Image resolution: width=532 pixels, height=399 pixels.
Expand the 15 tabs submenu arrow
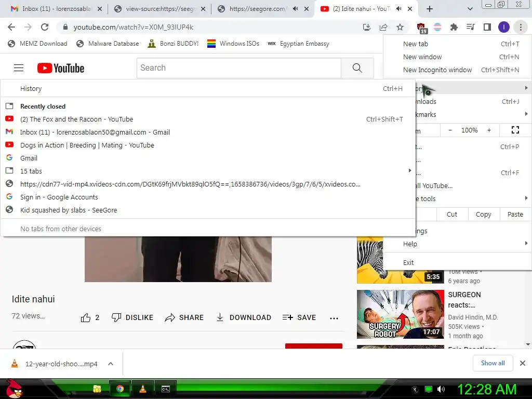(x=409, y=170)
